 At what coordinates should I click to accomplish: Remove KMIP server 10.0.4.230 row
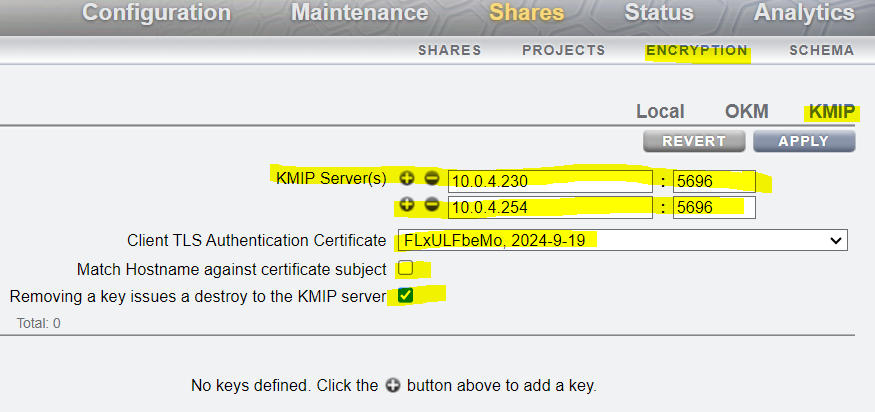[x=432, y=179]
